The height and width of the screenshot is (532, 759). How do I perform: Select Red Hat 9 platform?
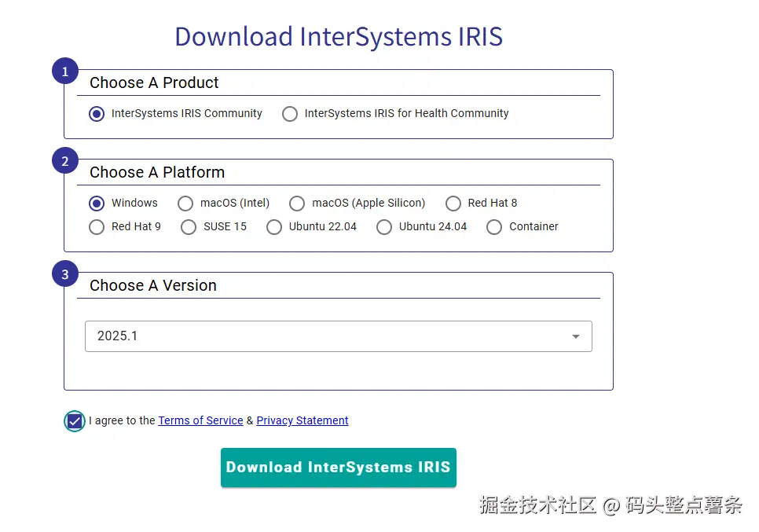tap(97, 227)
